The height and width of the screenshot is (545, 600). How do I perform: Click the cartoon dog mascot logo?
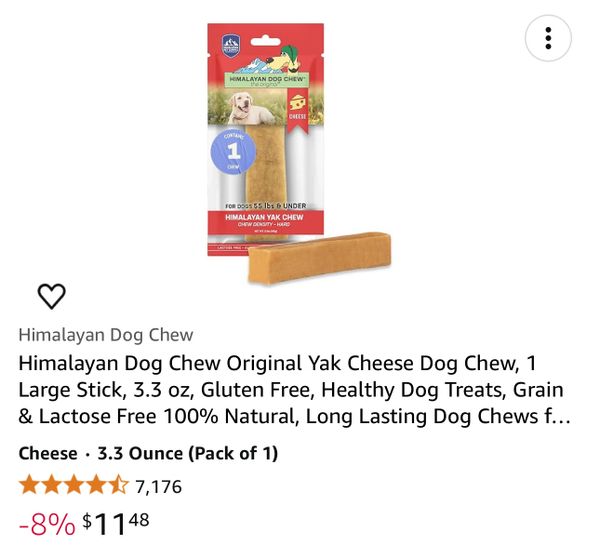pyautogui.click(x=284, y=59)
